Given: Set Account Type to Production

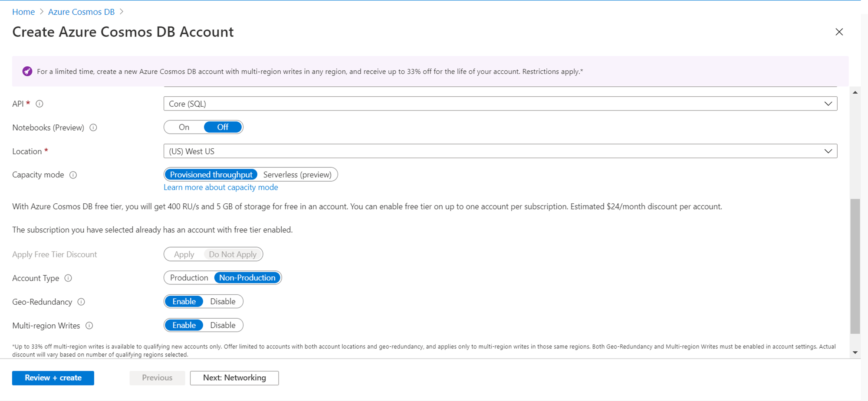Looking at the screenshot, I should click(189, 277).
